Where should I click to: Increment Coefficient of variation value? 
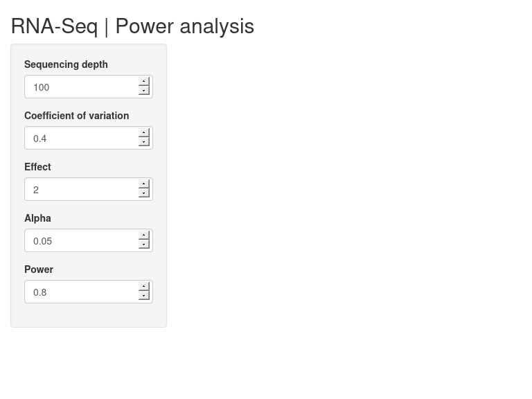[x=144, y=133]
